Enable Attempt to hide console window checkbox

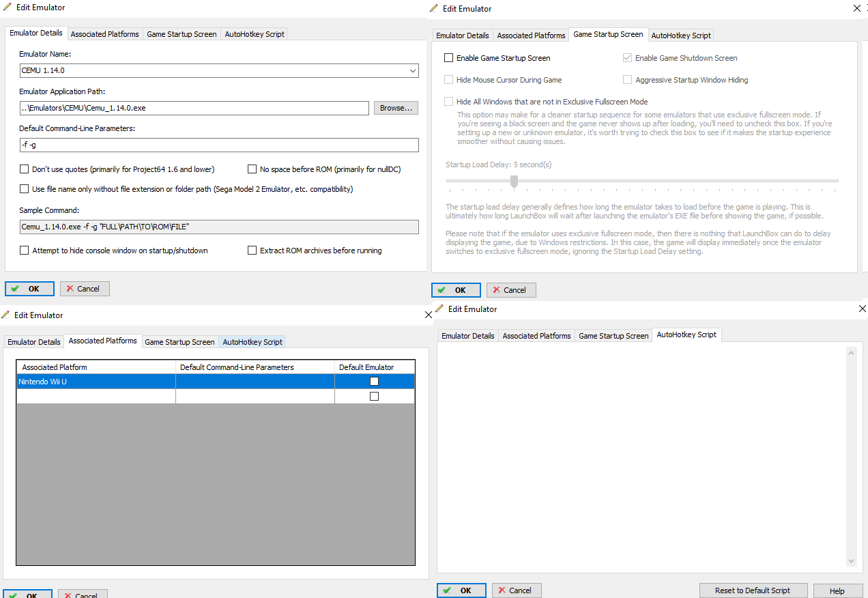coord(25,251)
